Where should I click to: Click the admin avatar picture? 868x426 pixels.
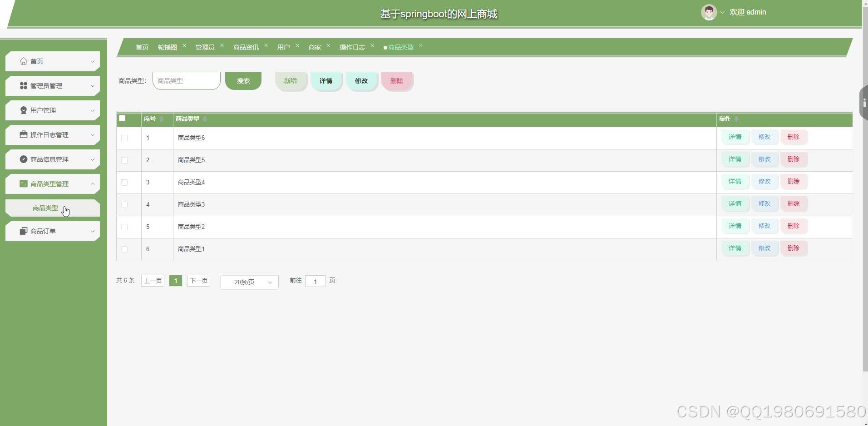tap(709, 12)
